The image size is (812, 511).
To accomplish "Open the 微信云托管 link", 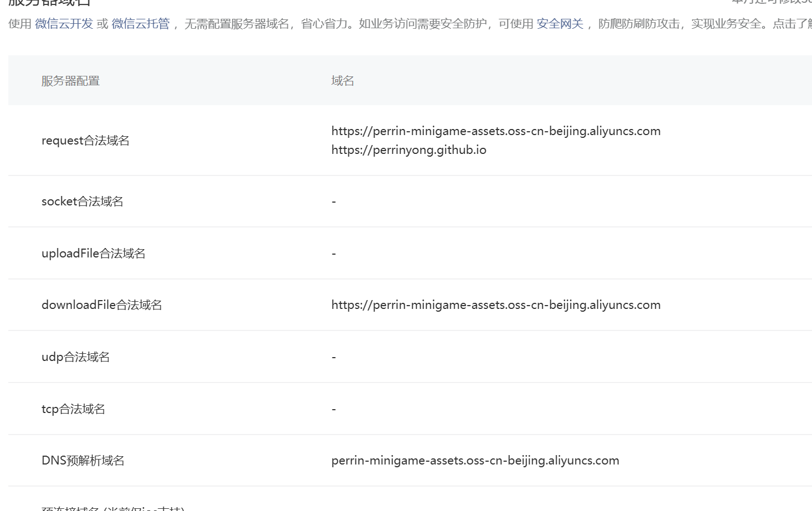I will pos(141,24).
